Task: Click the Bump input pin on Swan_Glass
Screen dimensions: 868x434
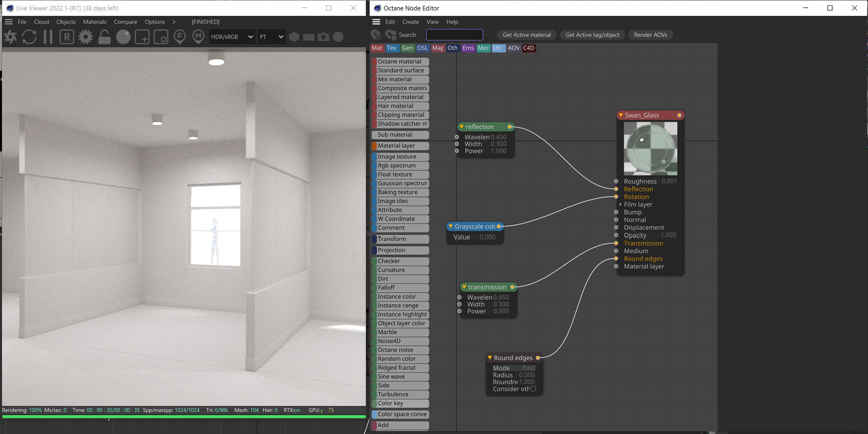Action: click(616, 212)
